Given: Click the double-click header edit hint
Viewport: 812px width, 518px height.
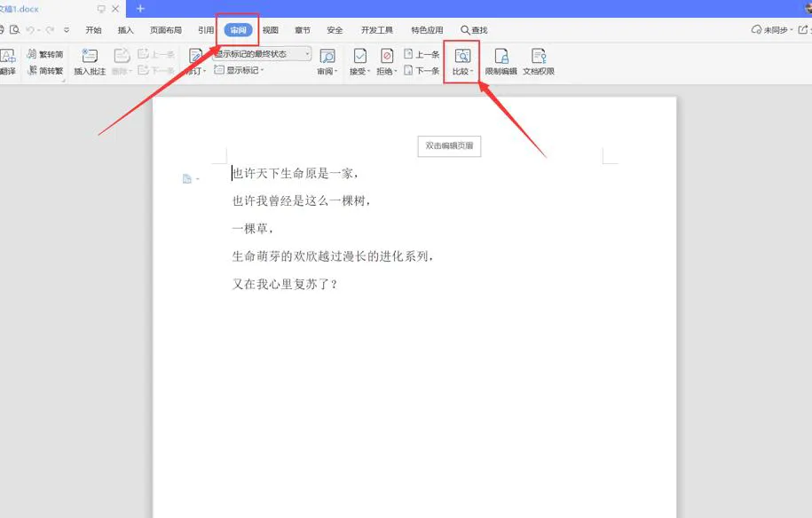Looking at the screenshot, I should click(449, 145).
